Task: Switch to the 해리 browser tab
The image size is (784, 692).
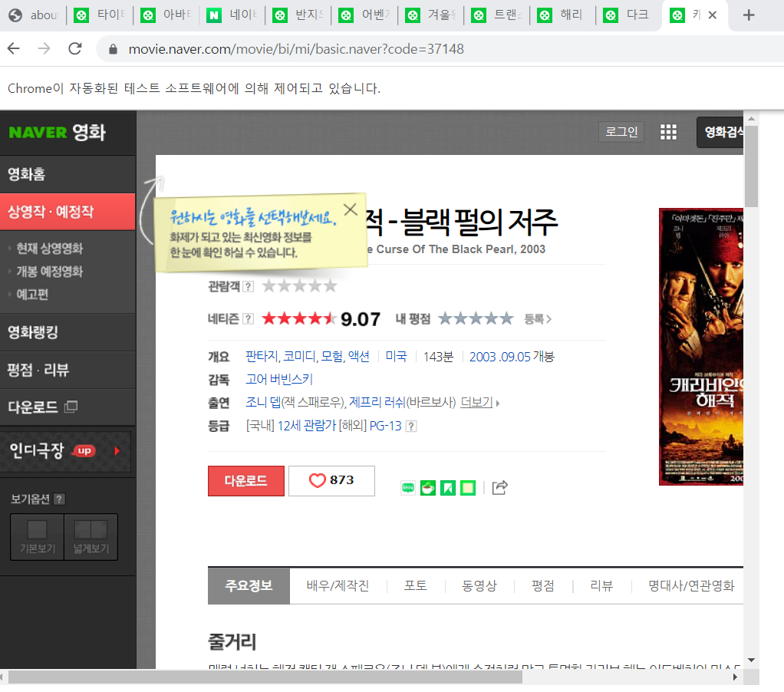Action: coord(563,15)
